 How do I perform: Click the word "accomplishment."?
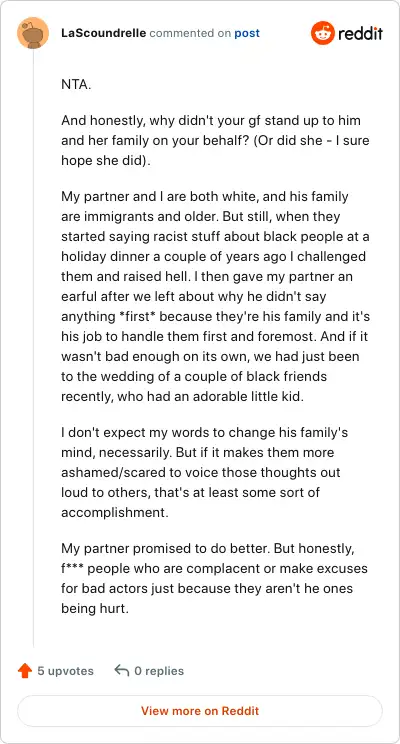coord(115,512)
